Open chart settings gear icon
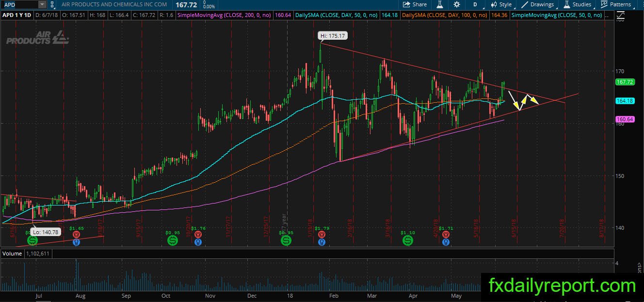Viewport: 644px width, 302px height. point(457,4)
